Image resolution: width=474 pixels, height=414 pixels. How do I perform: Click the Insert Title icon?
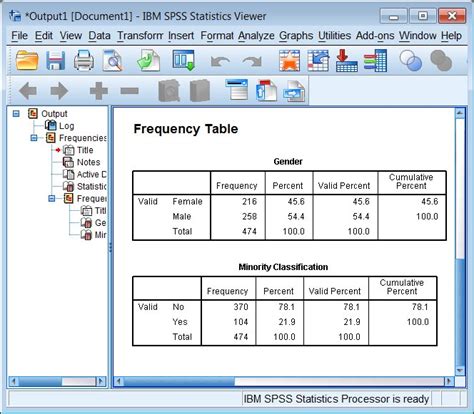(x=266, y=90)
